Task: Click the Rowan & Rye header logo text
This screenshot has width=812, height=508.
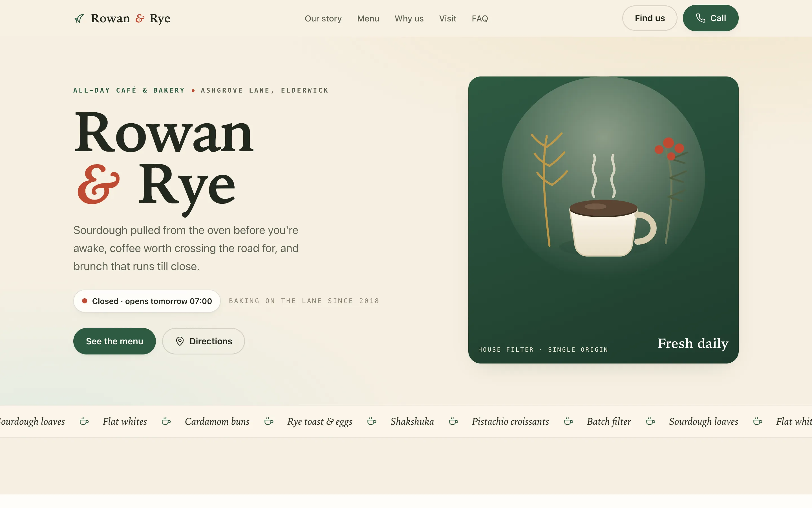Action: tap(131, 18)
